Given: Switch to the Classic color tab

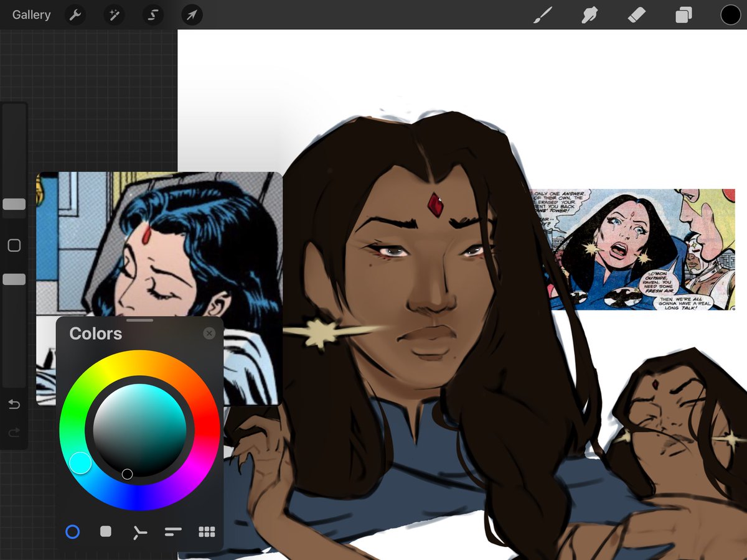Looking at the screenshot, I should (106, 531).
